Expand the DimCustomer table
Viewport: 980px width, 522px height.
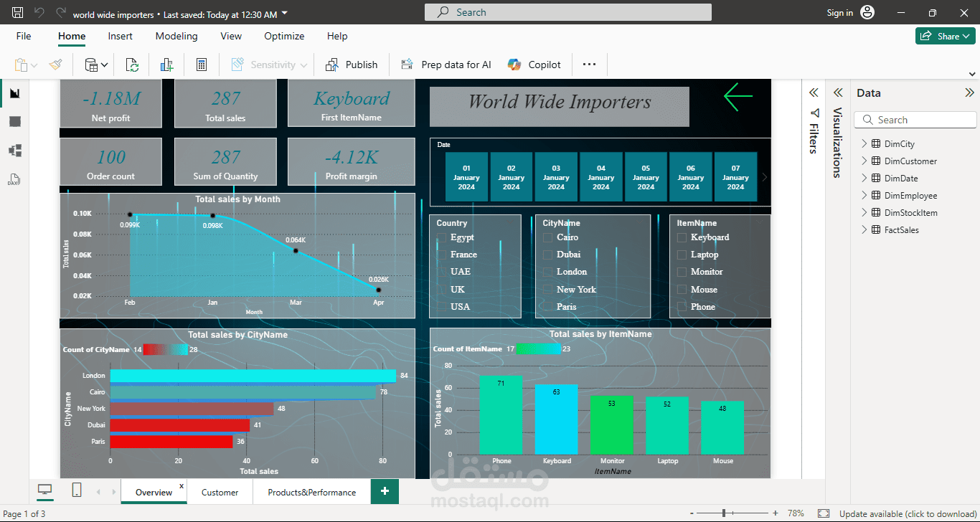[864, 161]
